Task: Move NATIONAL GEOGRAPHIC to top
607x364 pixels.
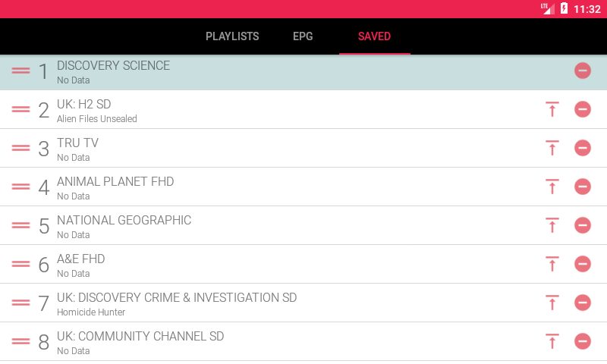Action: 552,225
